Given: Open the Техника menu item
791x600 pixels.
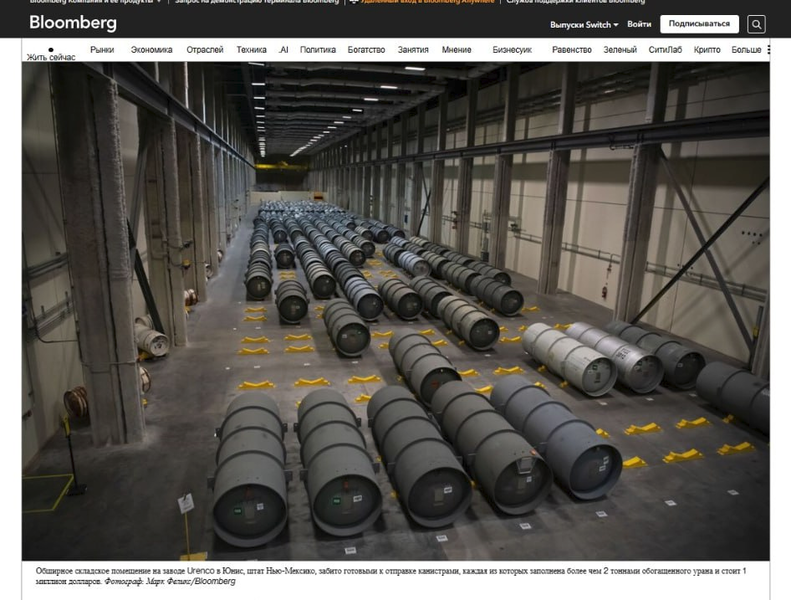Looking at the screenshot, I should [x=251, y=49].
